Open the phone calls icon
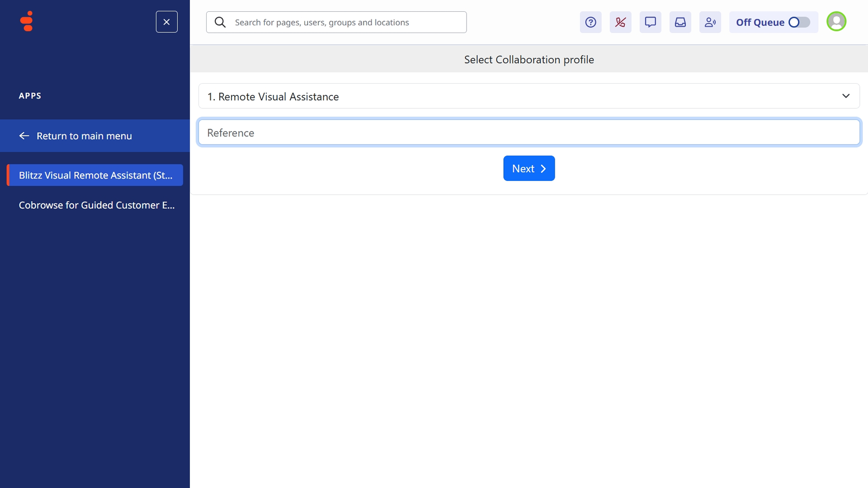This screenshot has height=488, width=868. coord(620,22)
